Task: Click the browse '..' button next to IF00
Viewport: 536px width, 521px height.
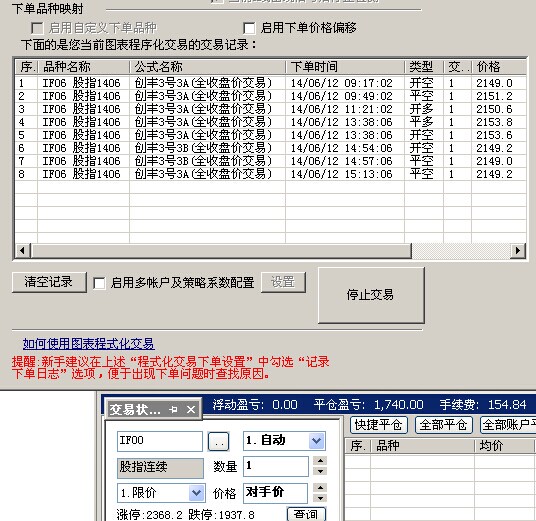Action: click(218, 441)
